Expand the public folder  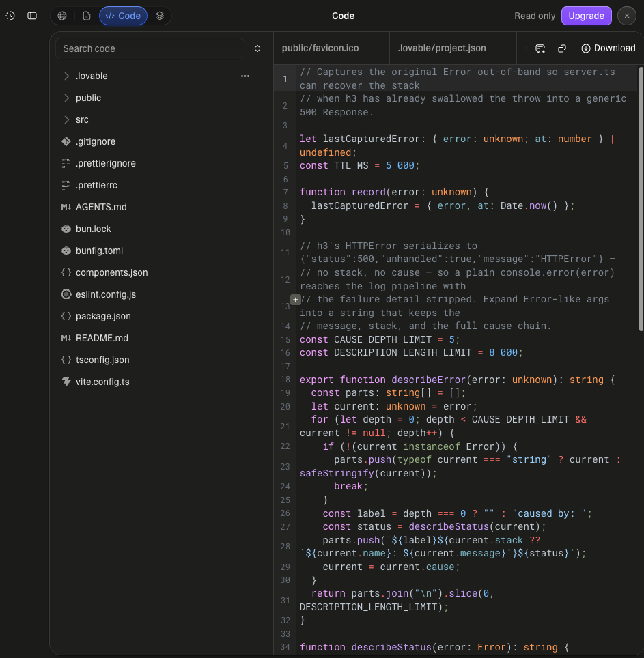point(66,98)
